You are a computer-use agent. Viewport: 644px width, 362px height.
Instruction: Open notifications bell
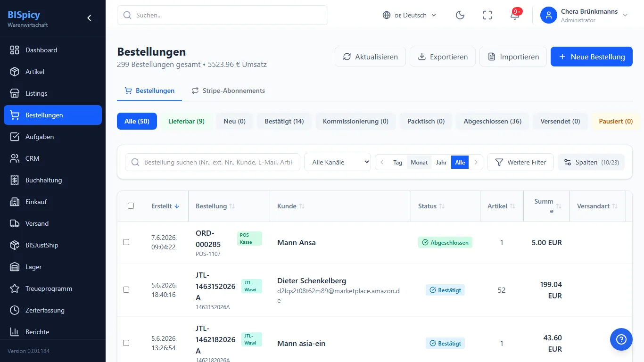(x=515, y=15)
